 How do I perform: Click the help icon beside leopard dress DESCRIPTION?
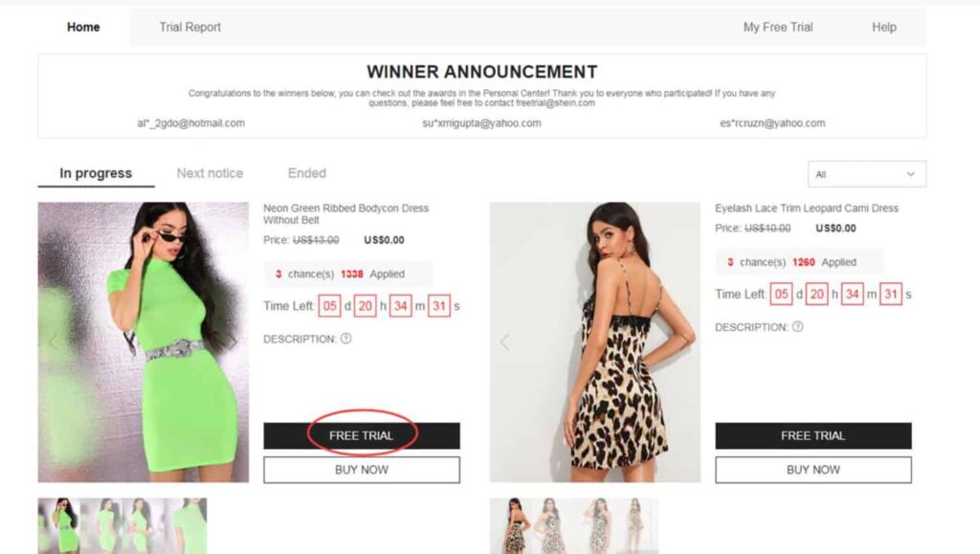click(x=797, y=326)
